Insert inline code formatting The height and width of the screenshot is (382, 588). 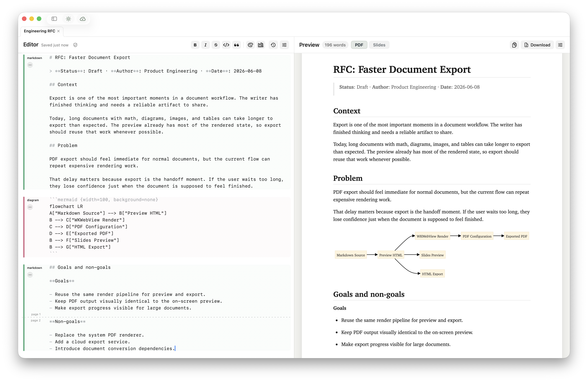click(226, 45)
